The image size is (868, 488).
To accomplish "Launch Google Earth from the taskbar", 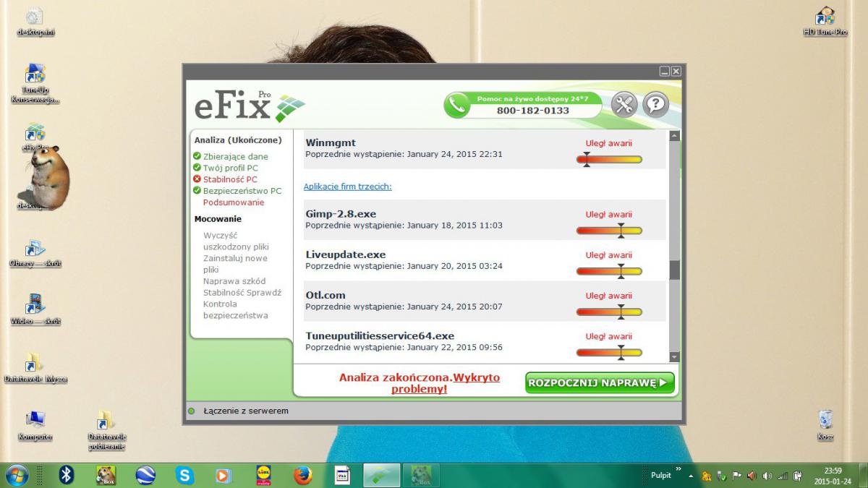I will [x=145, y=475].
